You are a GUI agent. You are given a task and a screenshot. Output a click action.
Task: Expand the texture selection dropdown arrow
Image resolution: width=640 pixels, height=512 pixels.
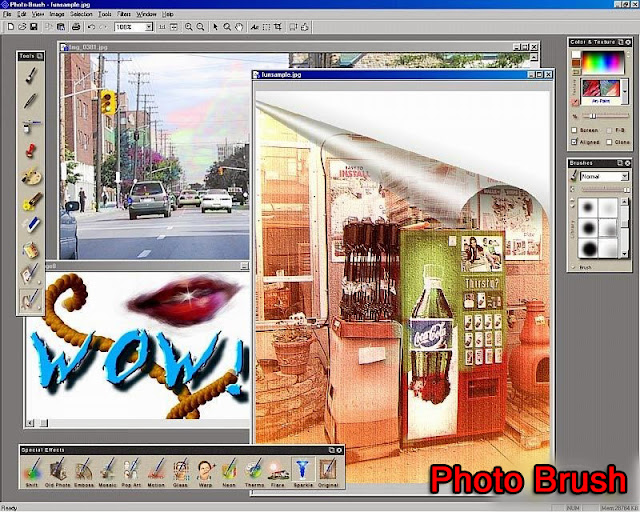(624, 90)
